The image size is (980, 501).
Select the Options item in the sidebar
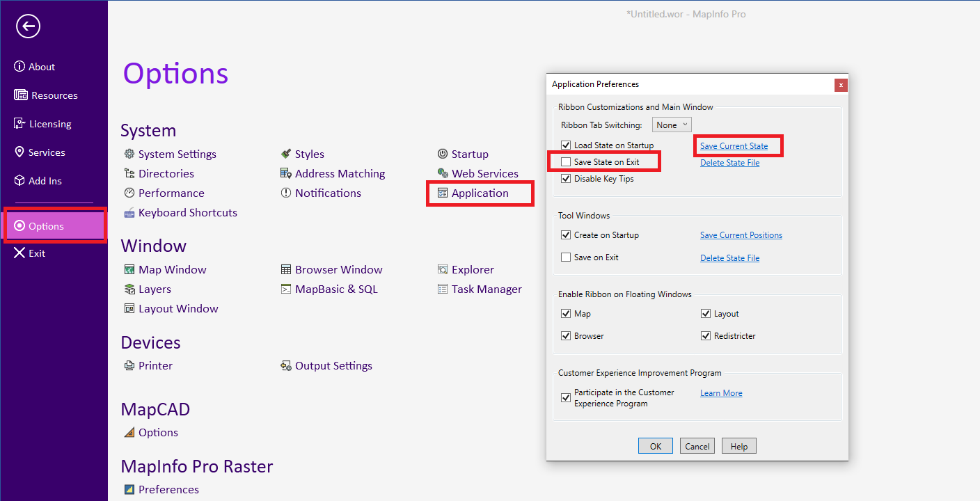tap(54, 226)
